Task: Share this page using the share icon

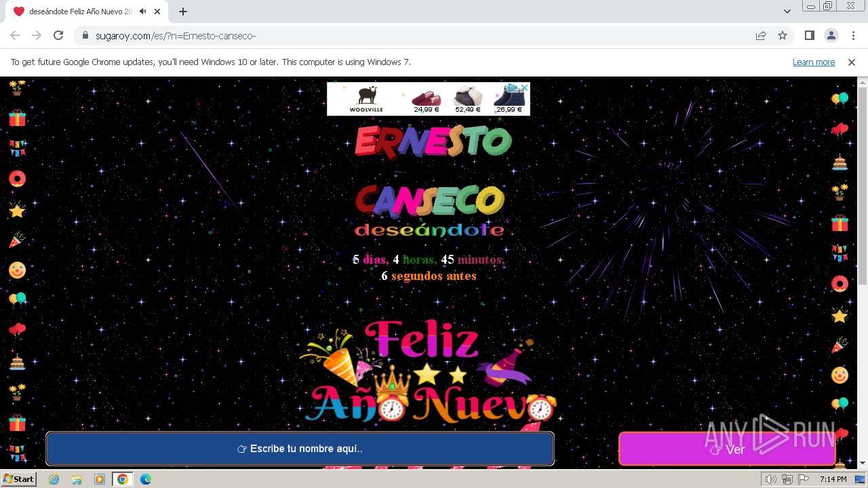Action: (761, 36)
